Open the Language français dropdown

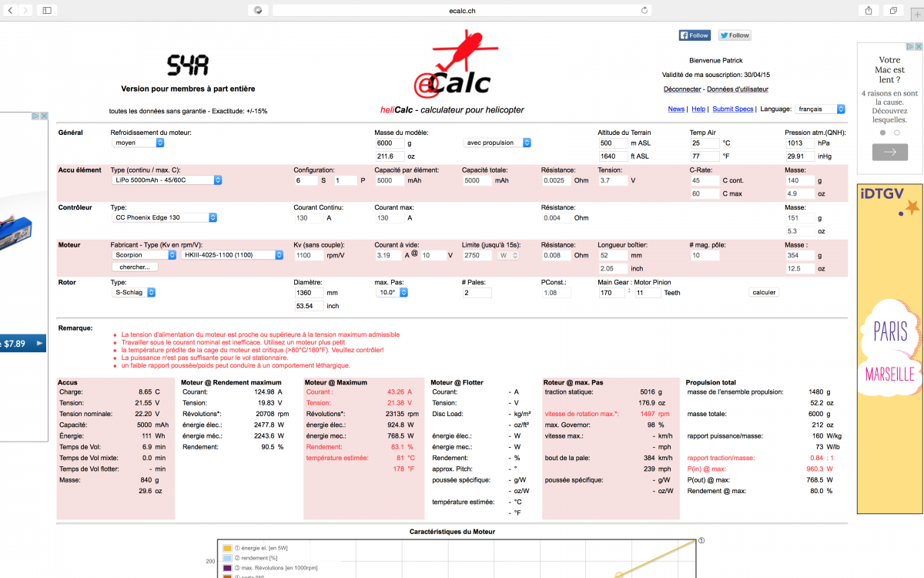coord(821,109)
